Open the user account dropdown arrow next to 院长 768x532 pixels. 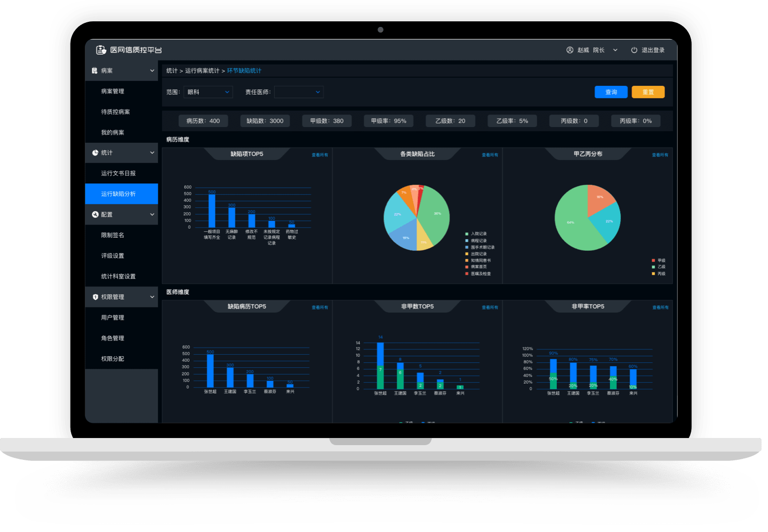coord(615,50)
